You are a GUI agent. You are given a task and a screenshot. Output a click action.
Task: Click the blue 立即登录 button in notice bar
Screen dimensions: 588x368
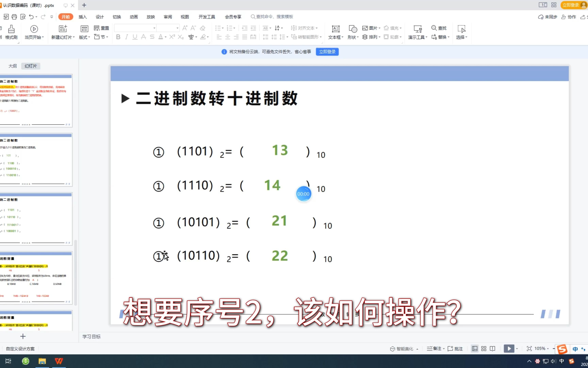[327, 52]
